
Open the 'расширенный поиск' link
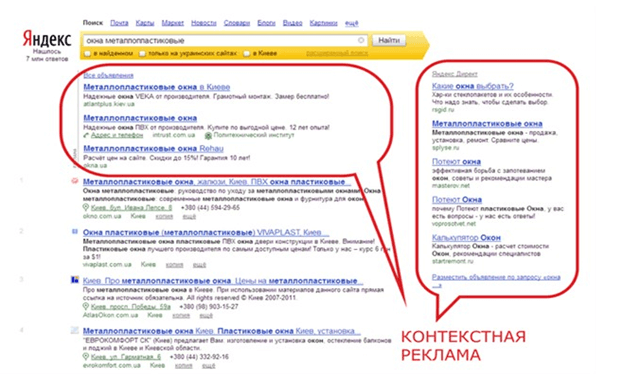(x=337, y=53)
